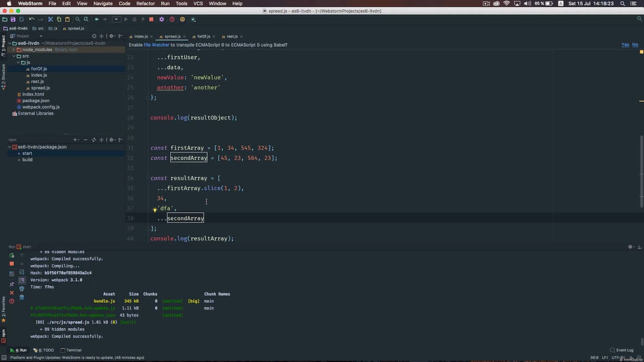This screenshot has height=362, width=644.
Task: Close the spread.js editor tab
Action: pyautogui.click(x=185, y=37)
